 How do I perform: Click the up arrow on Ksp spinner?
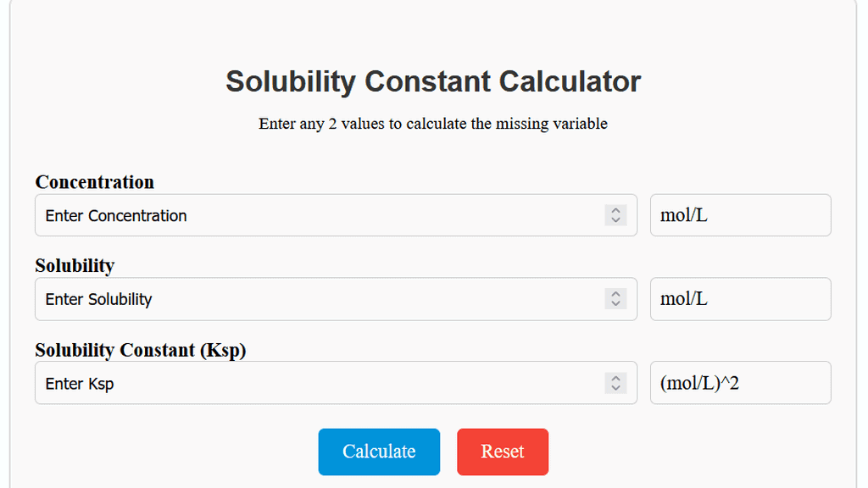[615, 378]
